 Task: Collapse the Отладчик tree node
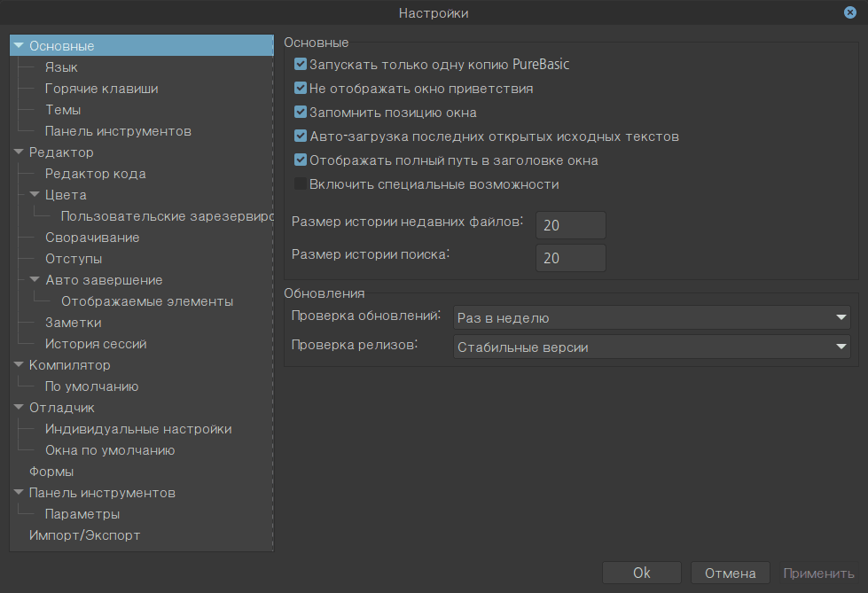coord(18,408)
